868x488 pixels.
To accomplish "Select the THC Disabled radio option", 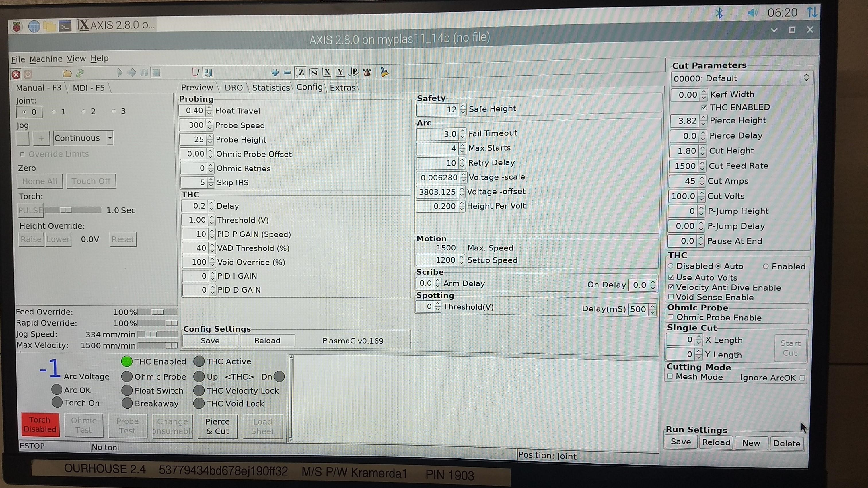I will point(671,266).
